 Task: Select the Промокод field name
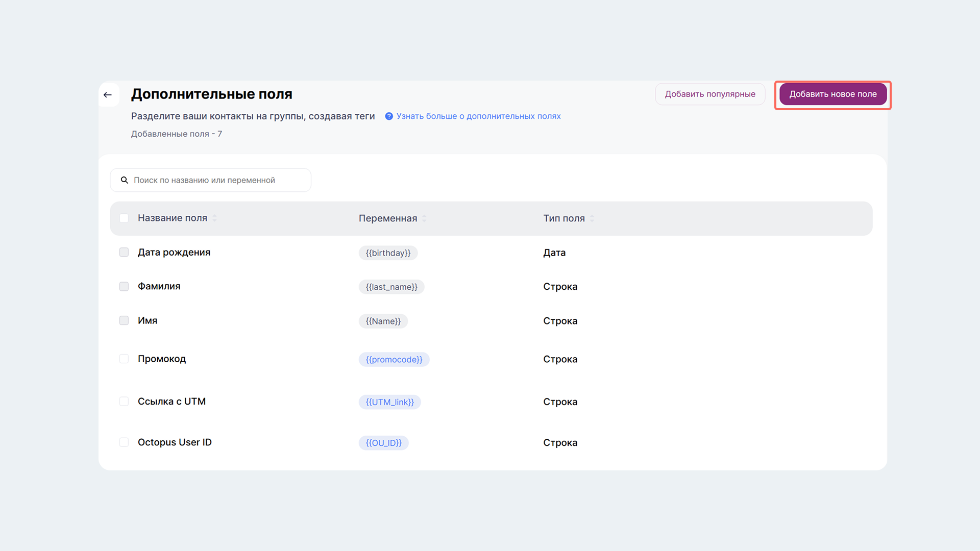click(162, 359)
